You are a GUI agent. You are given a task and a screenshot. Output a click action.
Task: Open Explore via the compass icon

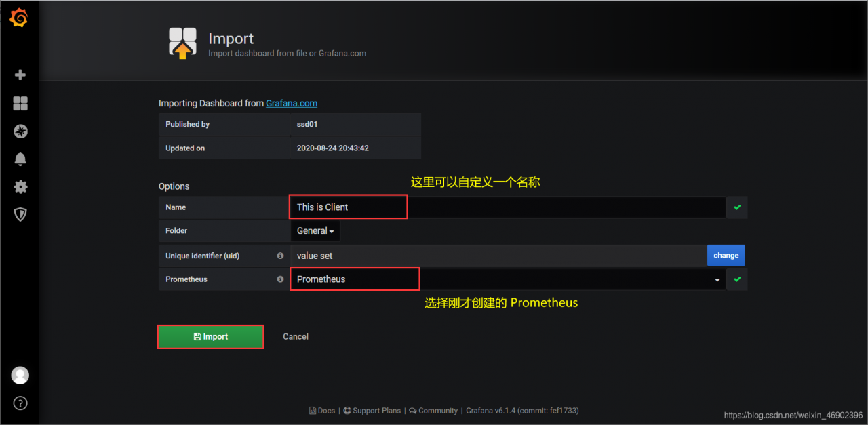click(20, 131)
